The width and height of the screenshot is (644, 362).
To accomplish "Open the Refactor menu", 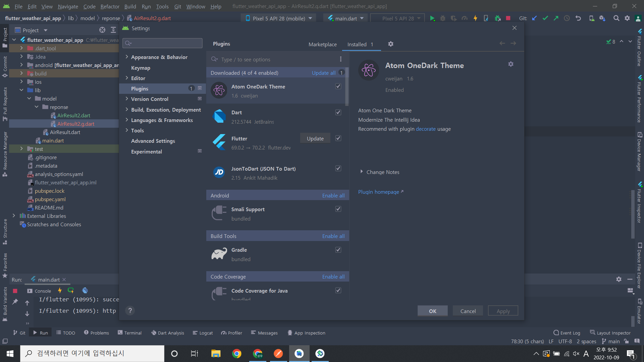I will 110,6.
